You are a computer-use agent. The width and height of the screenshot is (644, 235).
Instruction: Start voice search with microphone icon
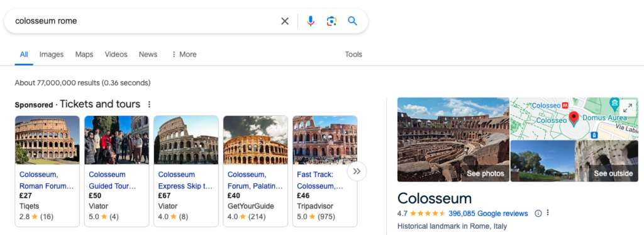[x=311, y=21]
